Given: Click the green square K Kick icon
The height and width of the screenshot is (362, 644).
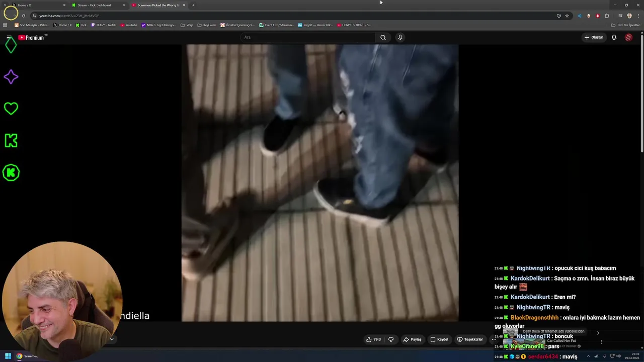Looking at the screenshot, I should tap(11, 140).
